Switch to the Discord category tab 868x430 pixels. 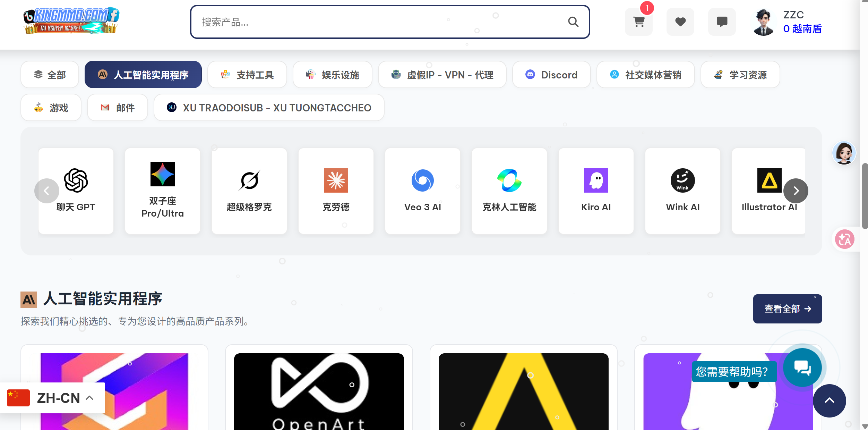pyautogui.click(x=551, y=75)
